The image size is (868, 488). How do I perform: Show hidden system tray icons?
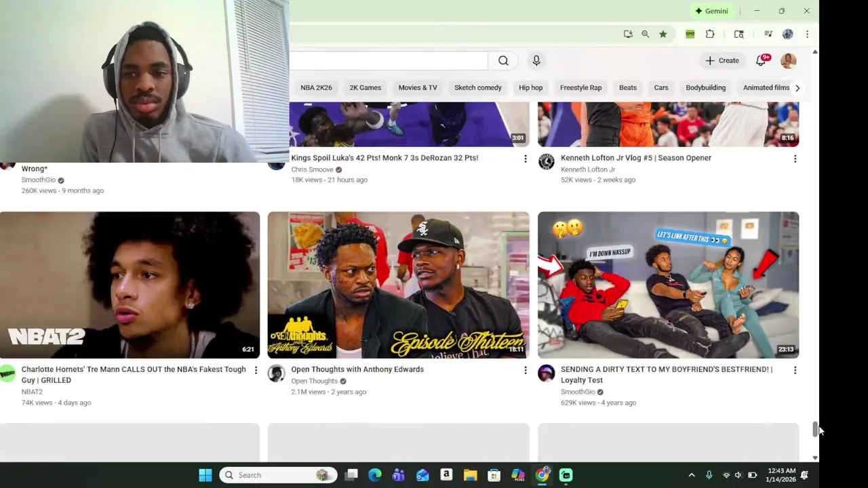coord(692,475)
